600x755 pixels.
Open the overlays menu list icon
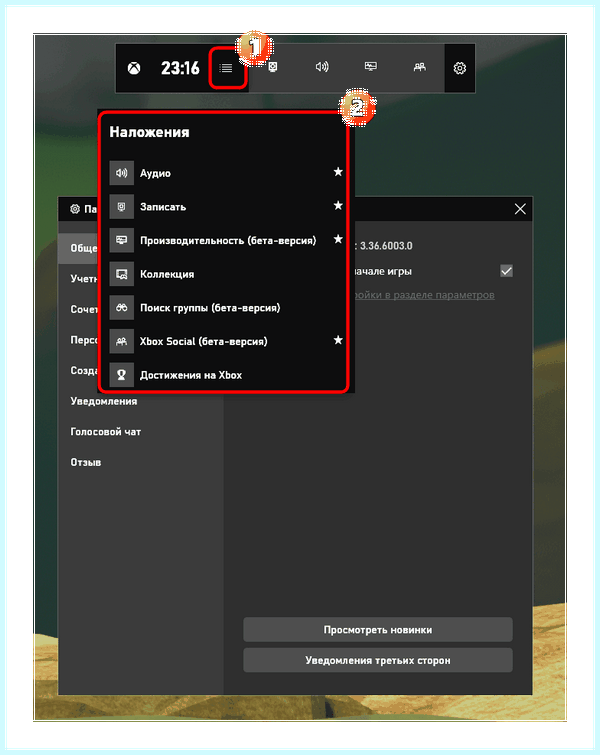click(x=226, y=68)
